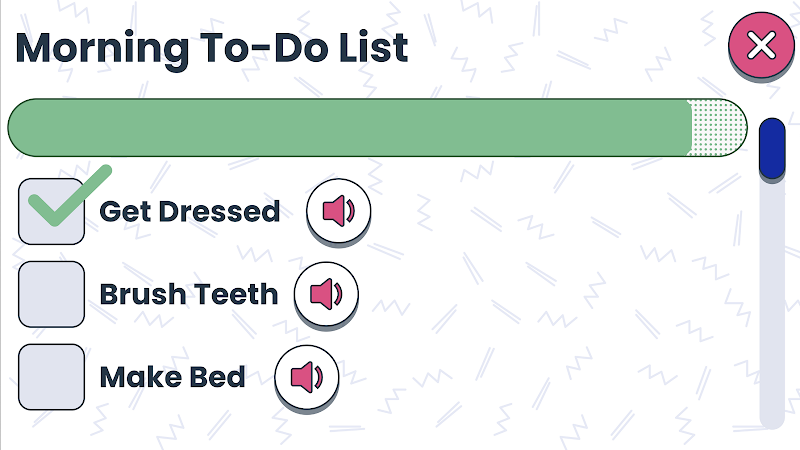
Task: Click the blue scrollbar thumb
Action: [772, 148]
